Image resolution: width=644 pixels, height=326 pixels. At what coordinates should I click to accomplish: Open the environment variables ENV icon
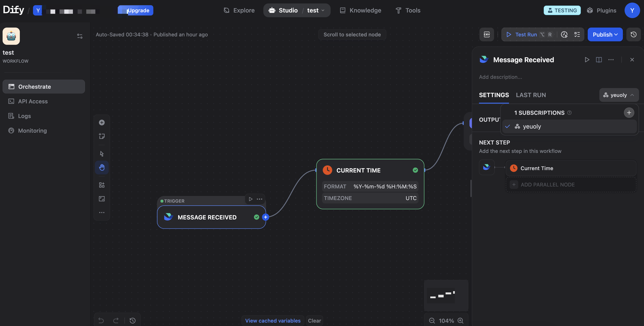pyautogui.click(x=487, y=34)
